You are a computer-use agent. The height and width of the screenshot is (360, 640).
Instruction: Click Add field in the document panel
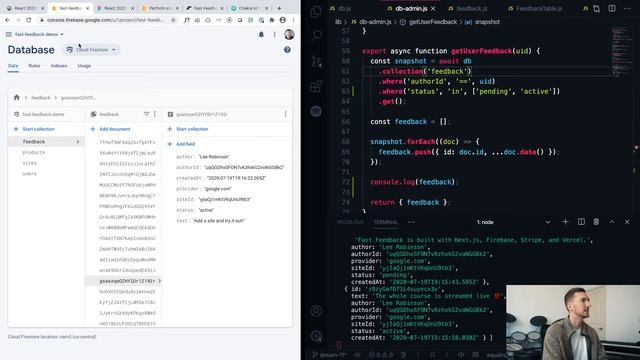pos(181,144)
